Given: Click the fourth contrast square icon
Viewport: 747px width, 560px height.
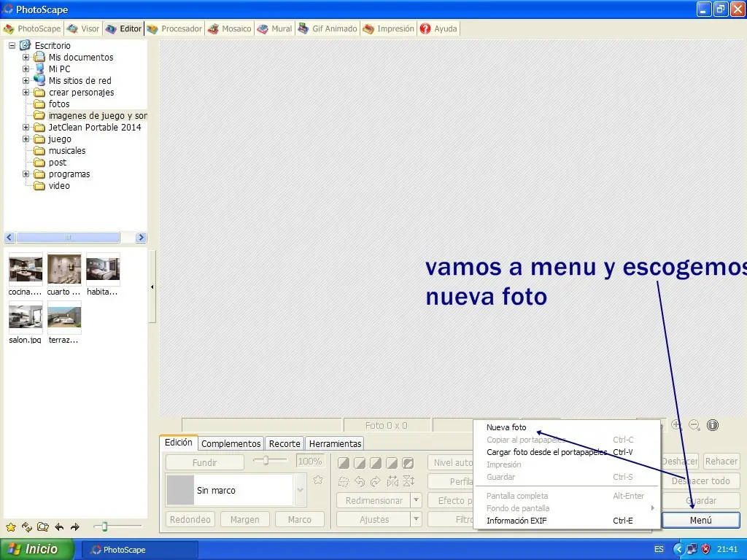Looking at the screenshot, I should point(392,463).
